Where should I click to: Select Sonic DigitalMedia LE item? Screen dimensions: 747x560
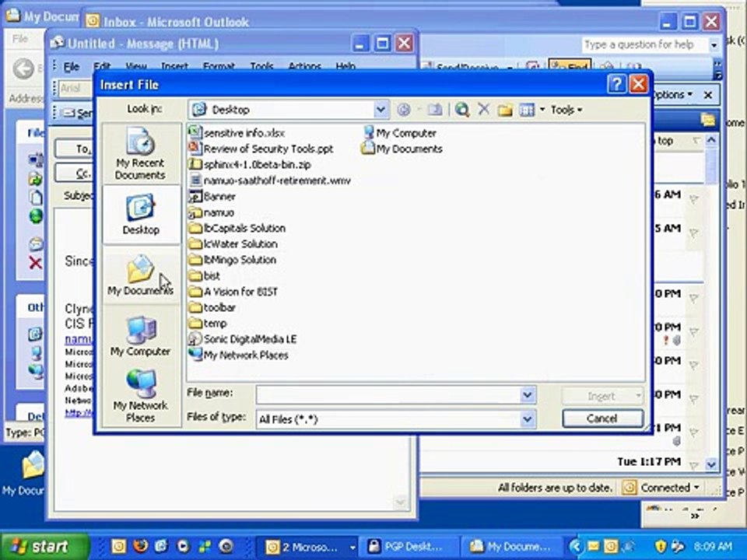[x=243, y=339]
